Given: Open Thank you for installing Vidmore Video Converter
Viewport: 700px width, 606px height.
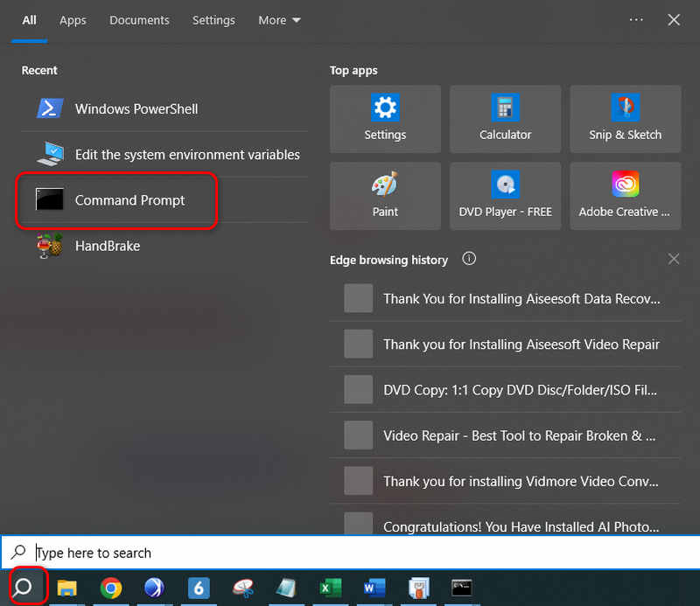Looking at the screenshot, I should (506, 481).
